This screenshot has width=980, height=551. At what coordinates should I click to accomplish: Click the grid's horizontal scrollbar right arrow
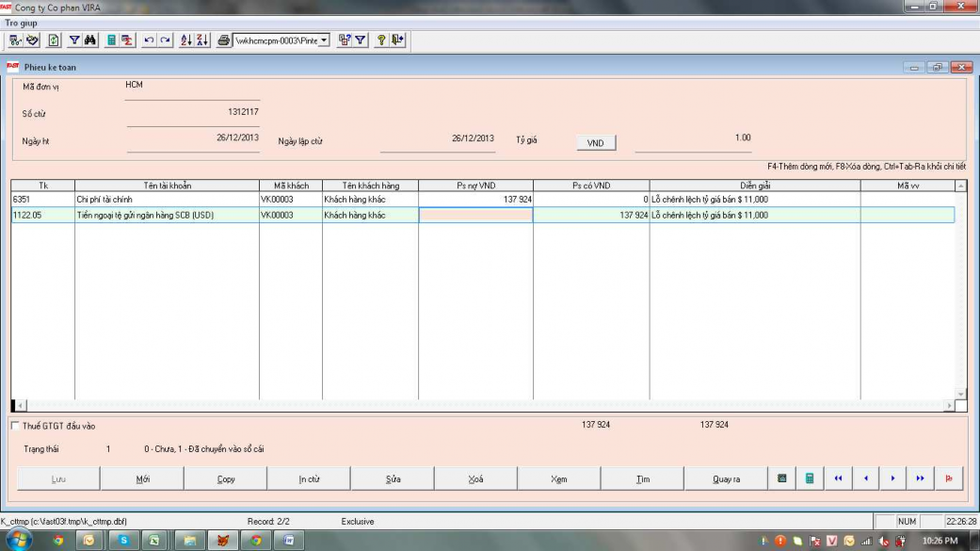(949, 406)
